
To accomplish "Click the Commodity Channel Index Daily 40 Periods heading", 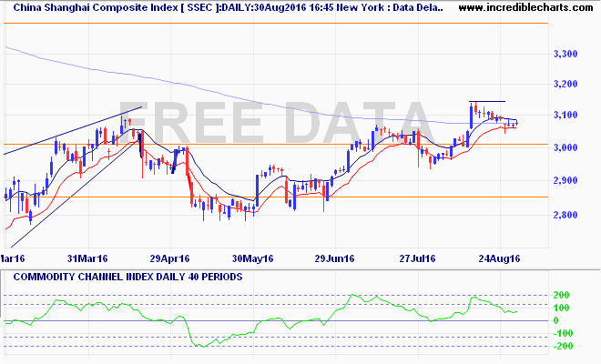I will coord(128,277).
